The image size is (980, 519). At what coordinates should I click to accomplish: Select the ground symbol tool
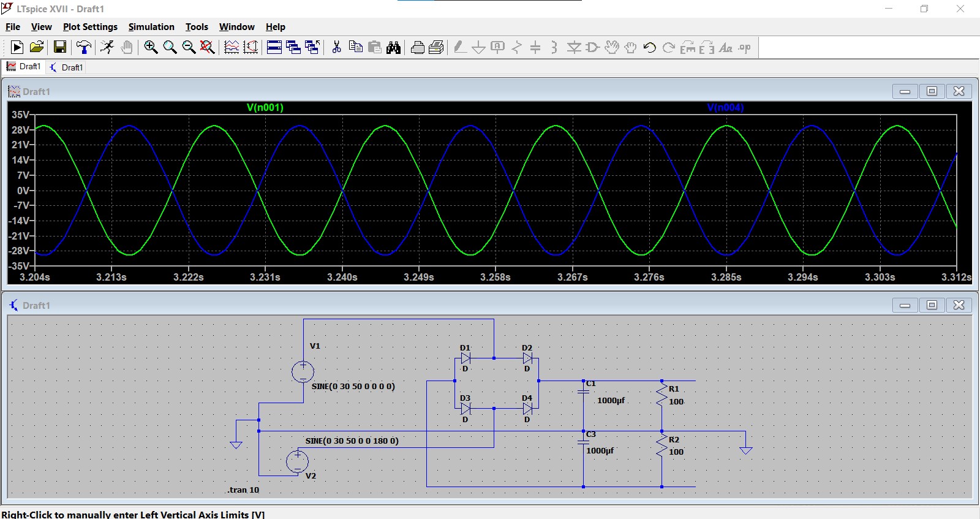pos(479,47)
